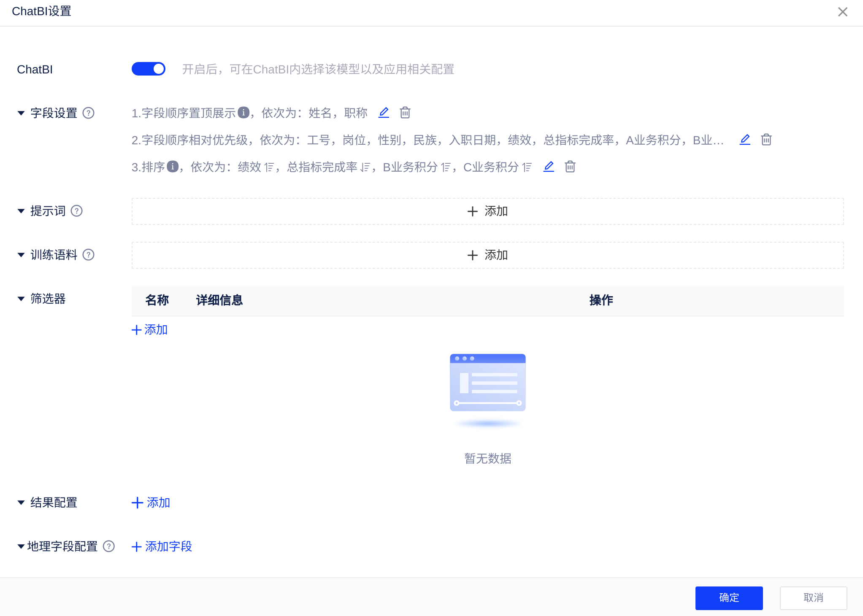Edit the sorting rule
863x616 pixels.
click(549, 167)
